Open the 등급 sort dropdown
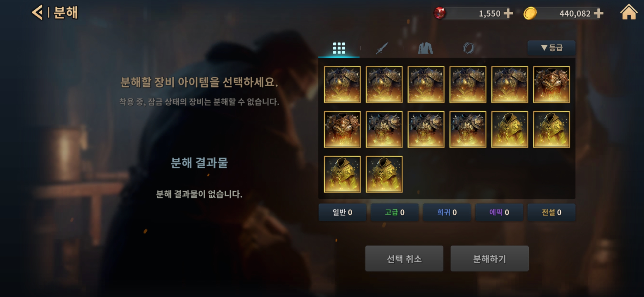 [x=551, y=48]
